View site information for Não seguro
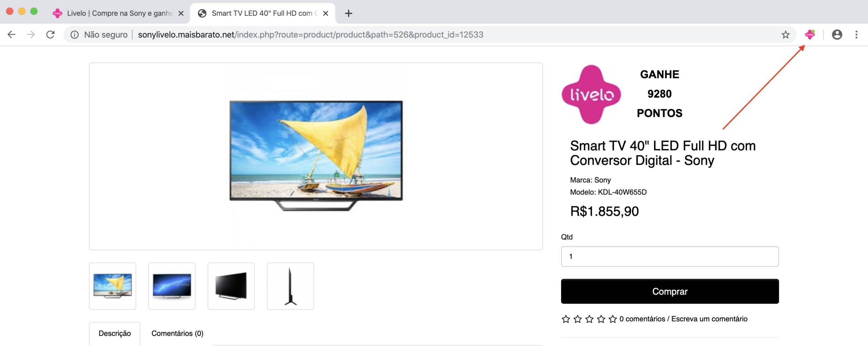The height and width of the screenshot is (348, 868). click(x=74, y=34)
